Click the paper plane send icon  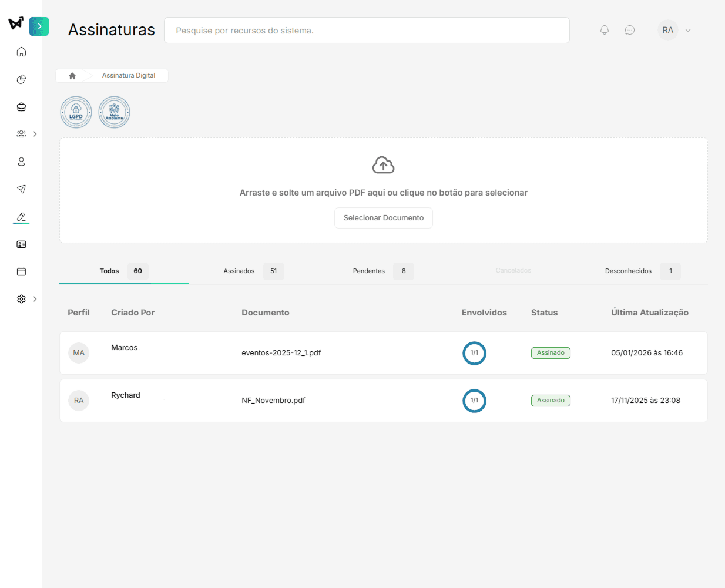[21, 189]
